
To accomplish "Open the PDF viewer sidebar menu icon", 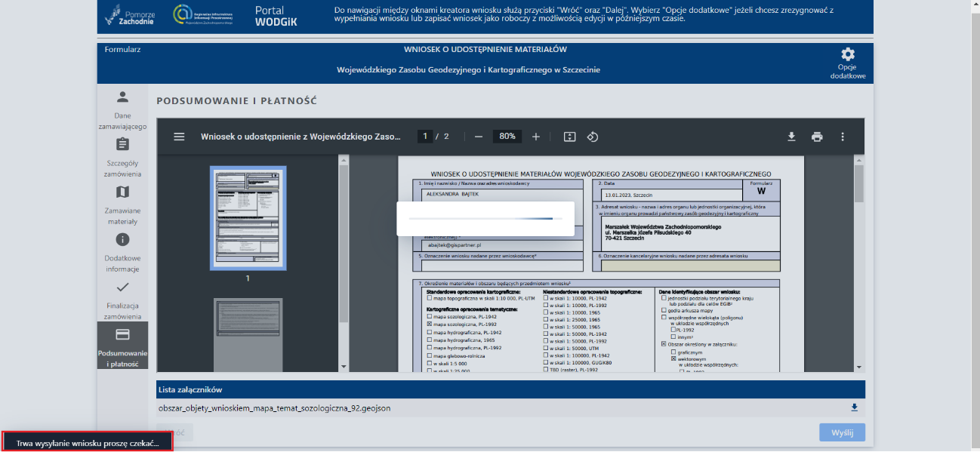I will click(179, 137).
